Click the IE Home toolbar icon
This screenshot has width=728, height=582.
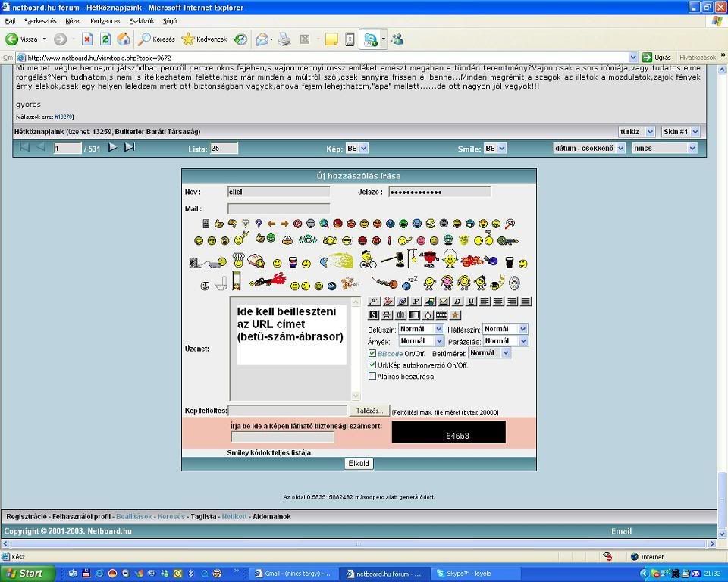coord(123,39)
